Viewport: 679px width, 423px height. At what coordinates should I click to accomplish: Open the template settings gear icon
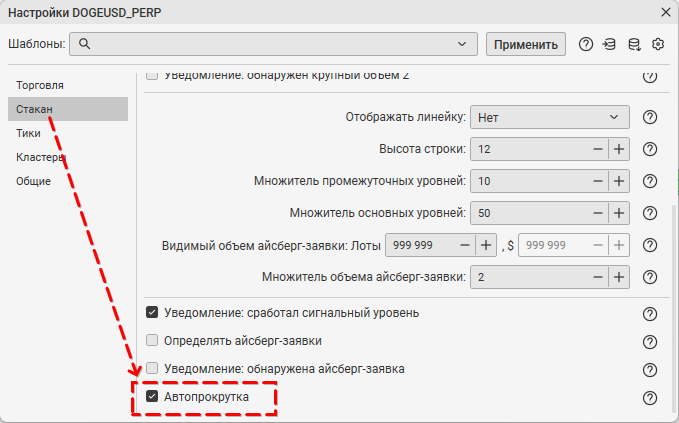pyautogui.click(x=658, y=44)
